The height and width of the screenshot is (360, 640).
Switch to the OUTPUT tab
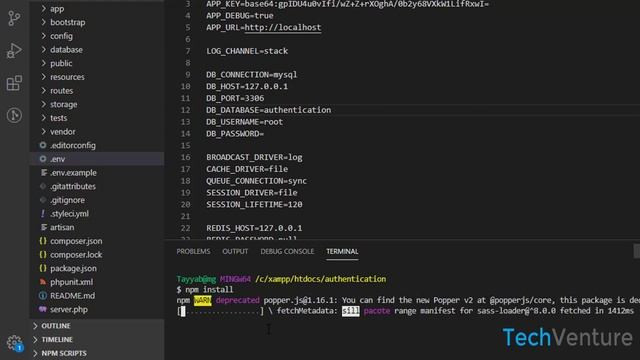(235, 251)
